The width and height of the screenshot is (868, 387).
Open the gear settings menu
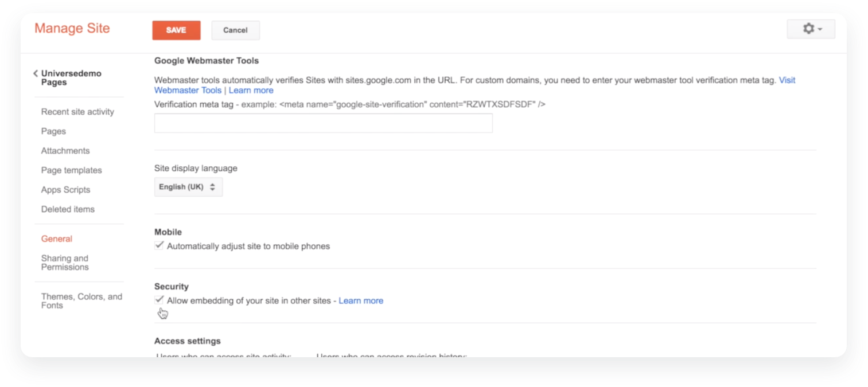(811, 29)
